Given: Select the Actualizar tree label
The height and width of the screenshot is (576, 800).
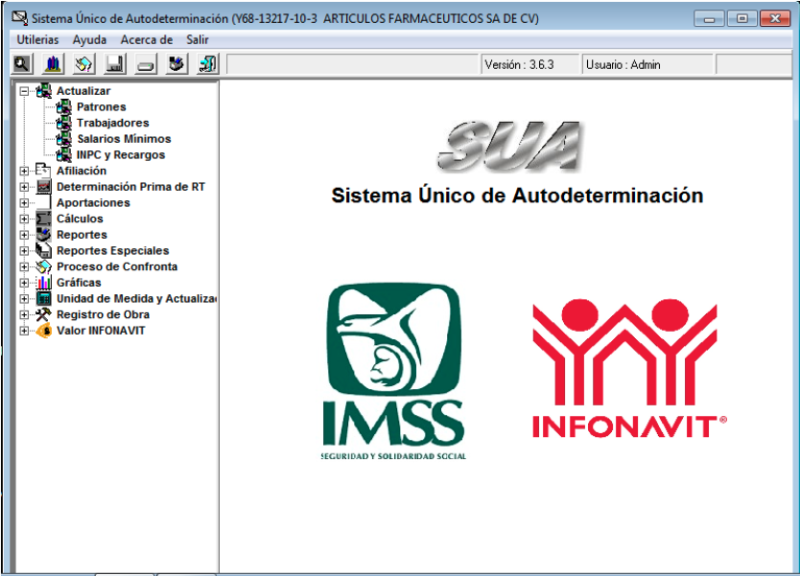Looking at the screenshot, I should (83, 91).
